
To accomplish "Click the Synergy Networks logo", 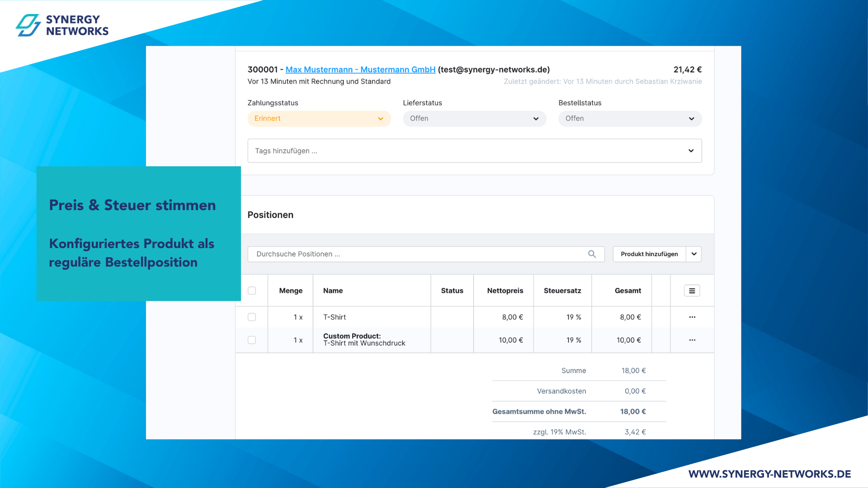I will (62, 25).
